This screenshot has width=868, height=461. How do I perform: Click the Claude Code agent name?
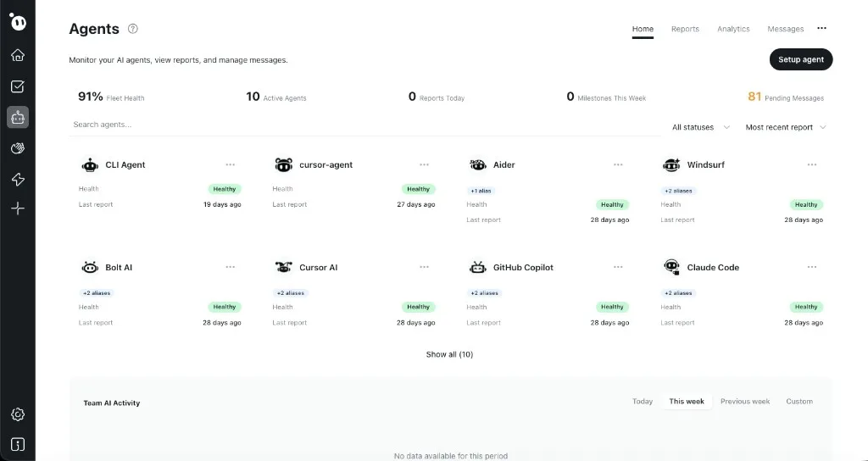[713, 267]
